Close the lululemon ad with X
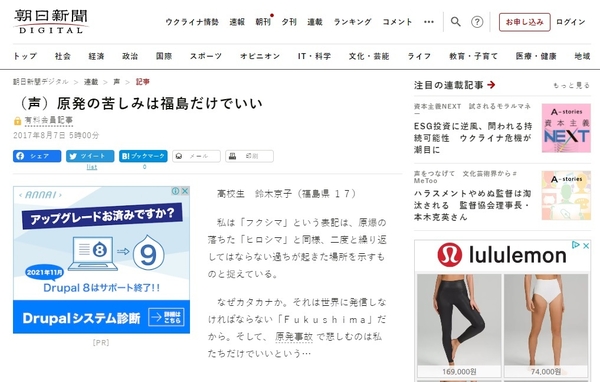The image size is (600, 382). [586, 246]
